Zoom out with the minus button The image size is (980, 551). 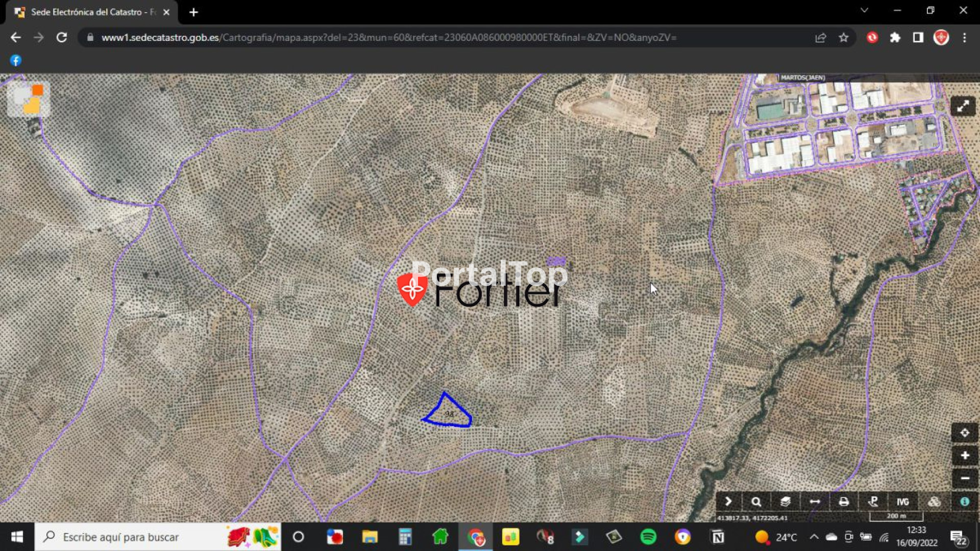coord(964,479)
